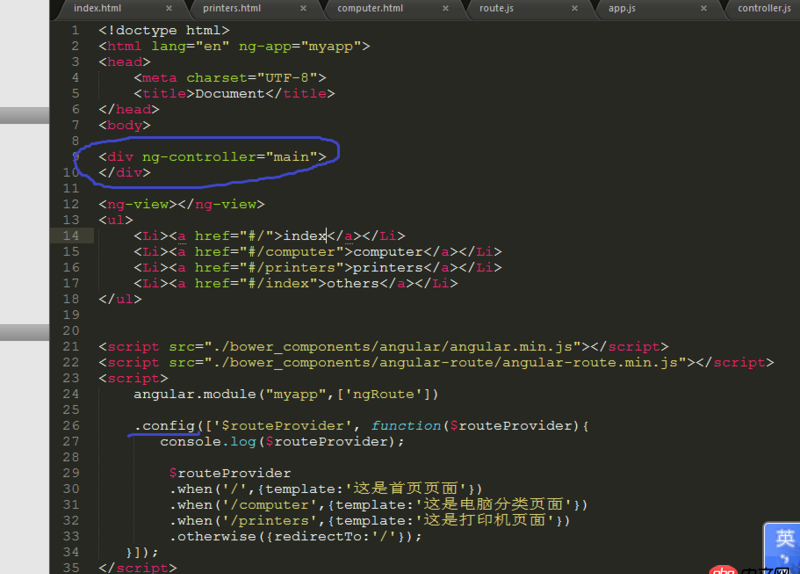Click the .otherwise redirectTo line
This screenshot has width=800, height=574.
click(x=296, y=537)
